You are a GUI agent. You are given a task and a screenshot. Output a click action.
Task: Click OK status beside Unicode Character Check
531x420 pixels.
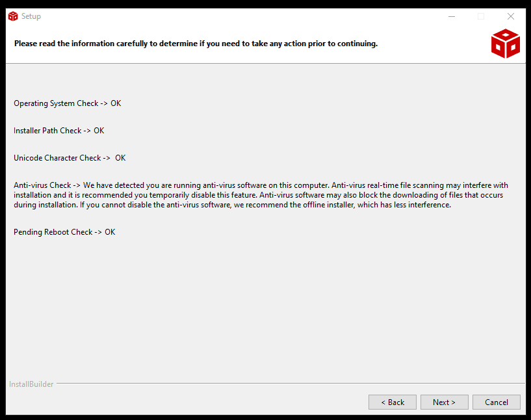click(x=120, y=158)
